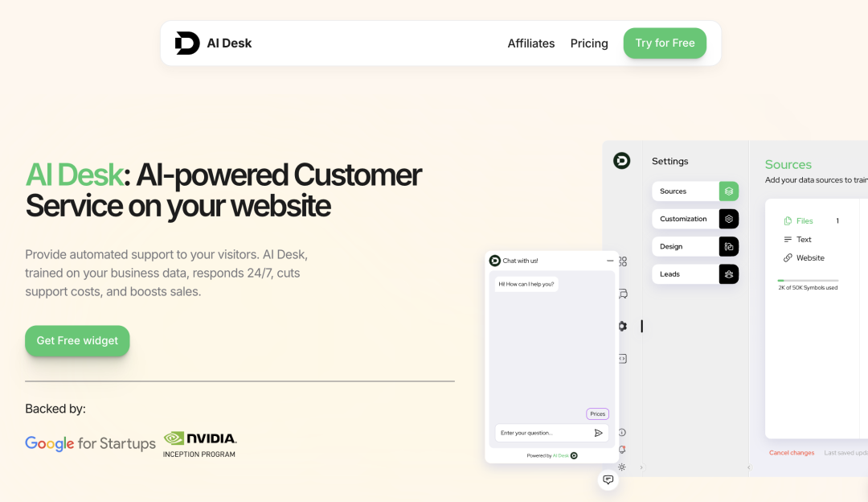Open the Customization settings tab
Image resolution: width=868 pixels, height=502 pixels.
tap(695, 219)
